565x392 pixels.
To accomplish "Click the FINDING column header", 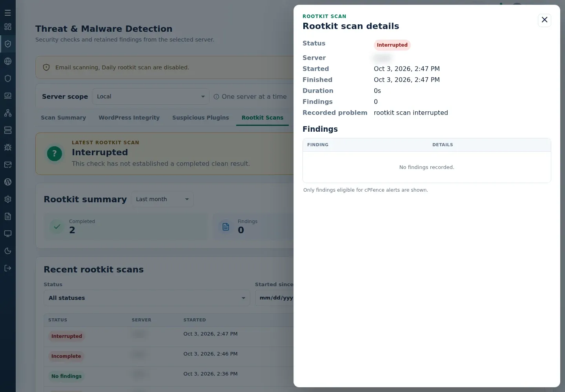I will pyautogui.click(x=318, y=145).
